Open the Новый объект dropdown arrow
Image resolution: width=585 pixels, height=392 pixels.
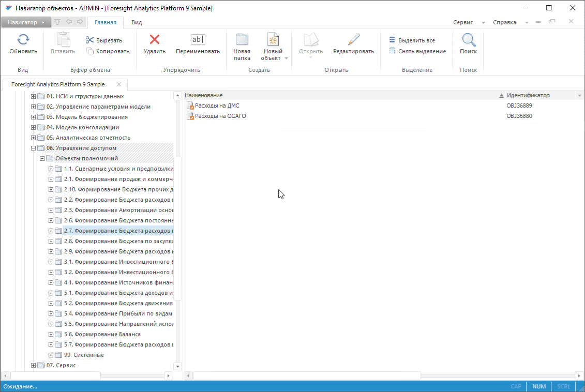pos(286,58)
